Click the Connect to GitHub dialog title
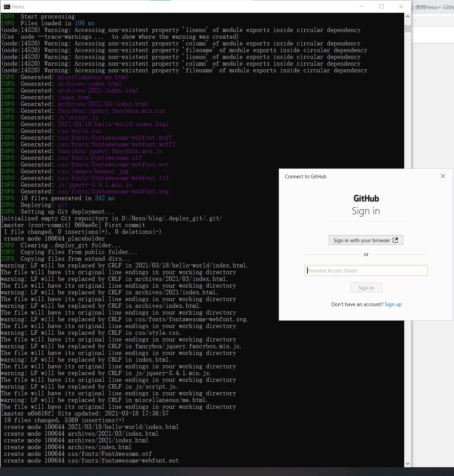The width and height of the screenshot is (454, 476). pyautogui.click(x=305, y=177)
